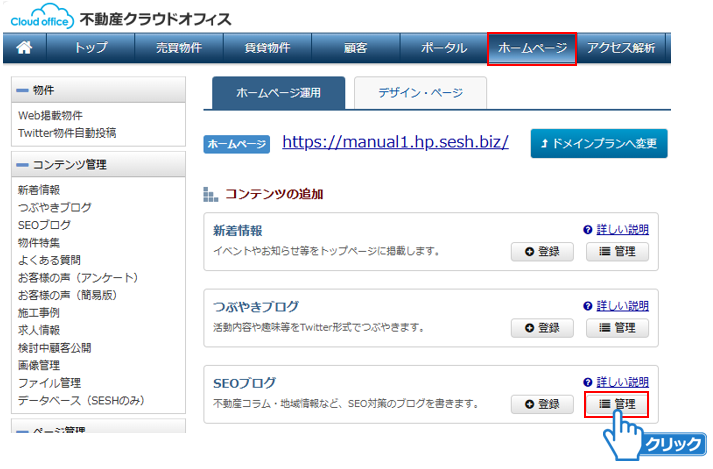The height and width of the screenshot is (469, 713).
Task: Collapse the 物件 sidebar section
Action: pos(23,91)
